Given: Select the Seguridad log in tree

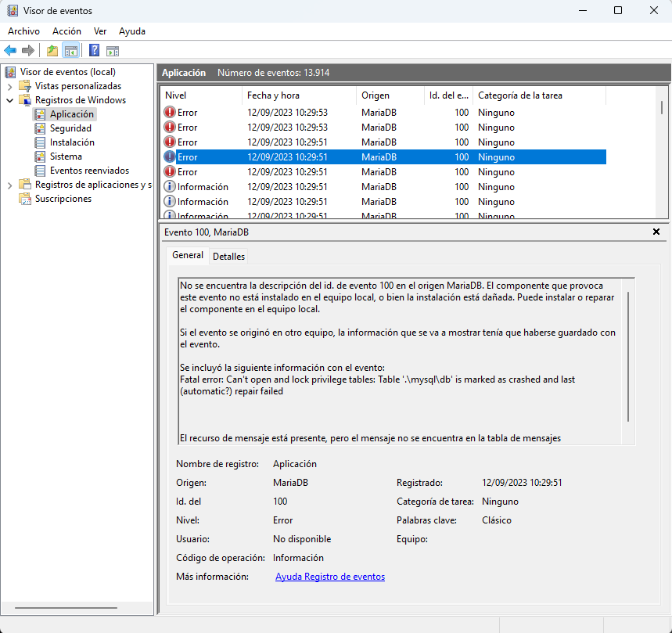Looking at the screenshot, I should coord(70,128).
